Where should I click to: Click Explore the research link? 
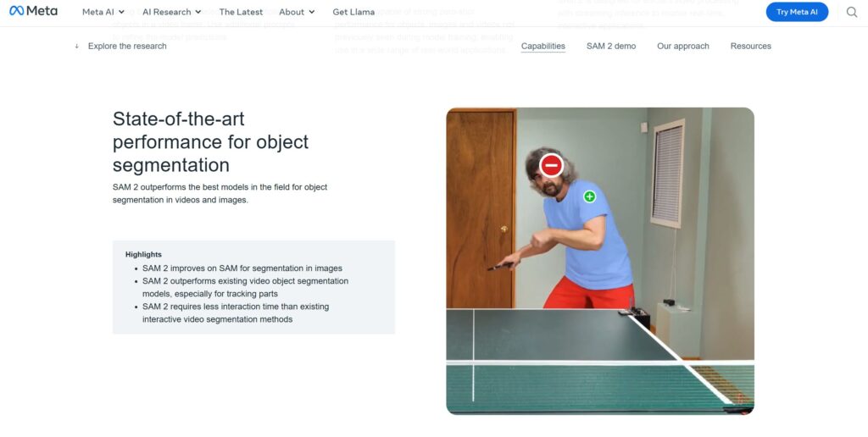coord(127,46)
